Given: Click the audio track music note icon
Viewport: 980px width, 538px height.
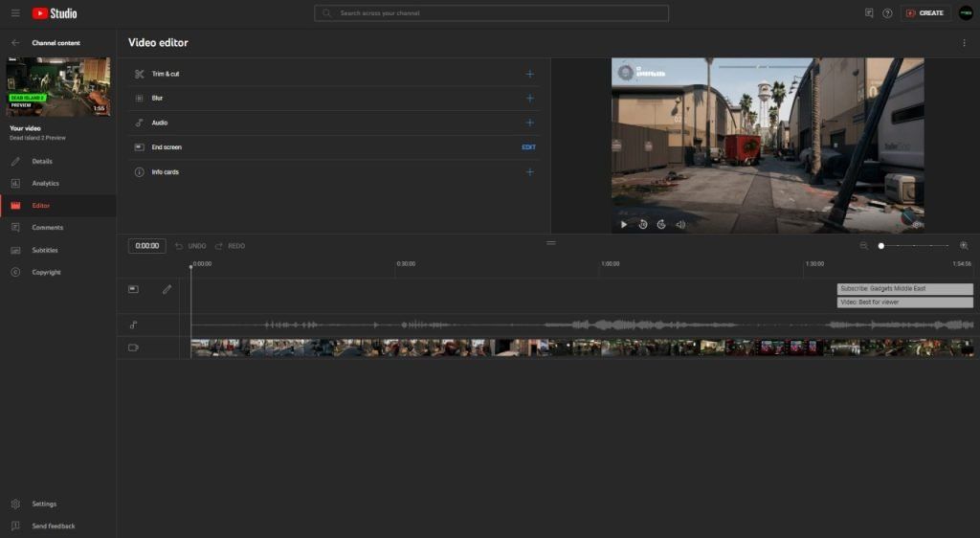Looking at the screenshot, I should [133, 325].
